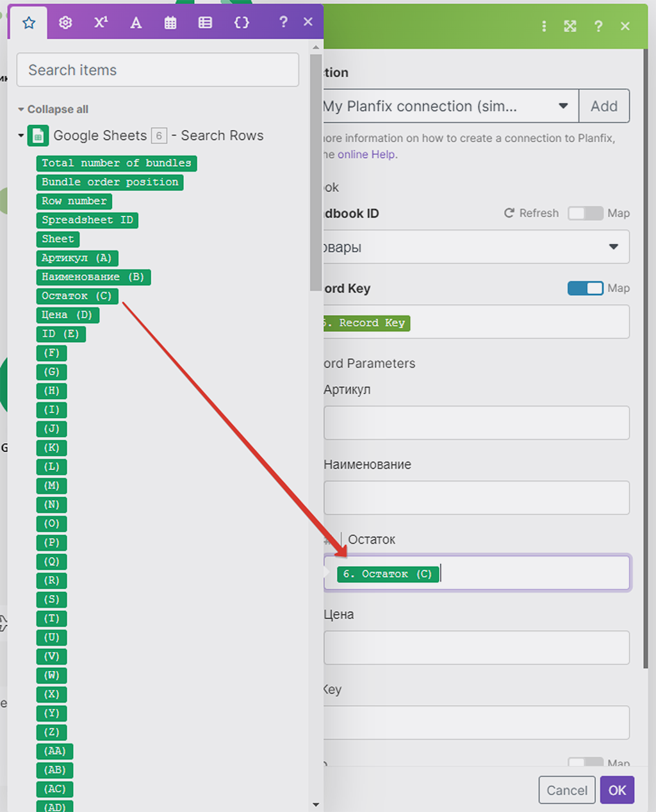The image size is (656, 812).
Task: Open the math functions X¹ tab
Action: (x=101, y=22)
